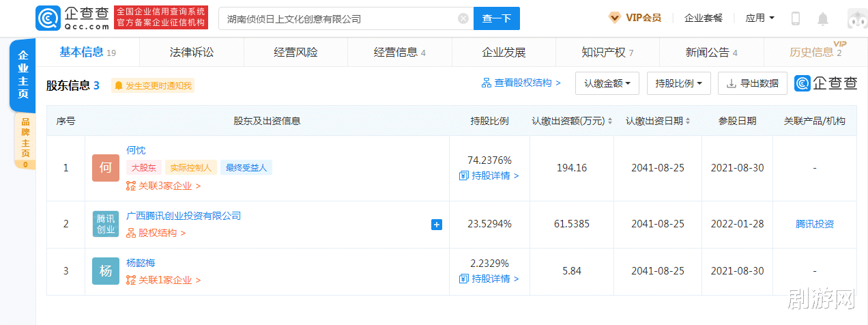This screenshot has width=868, height=325.
Task: Expand the 应用 menu
Action: click(x=759, y=18)
